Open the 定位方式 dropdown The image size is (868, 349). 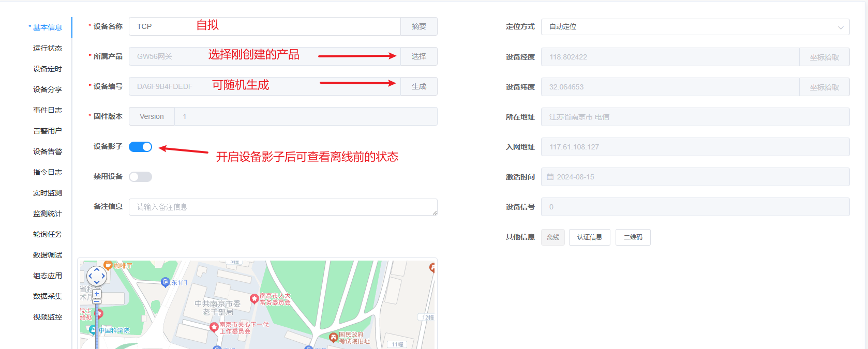(695, 27)
